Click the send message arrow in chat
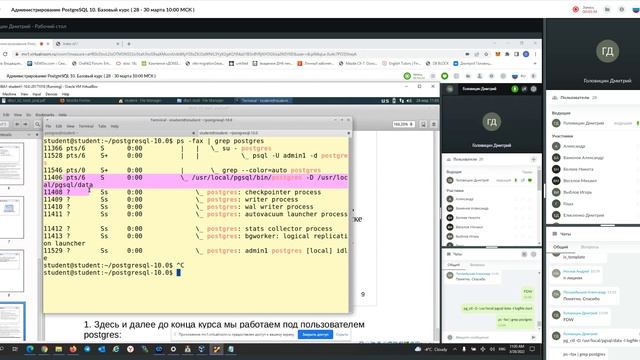The image size is (640, 360). pos(533,337)
